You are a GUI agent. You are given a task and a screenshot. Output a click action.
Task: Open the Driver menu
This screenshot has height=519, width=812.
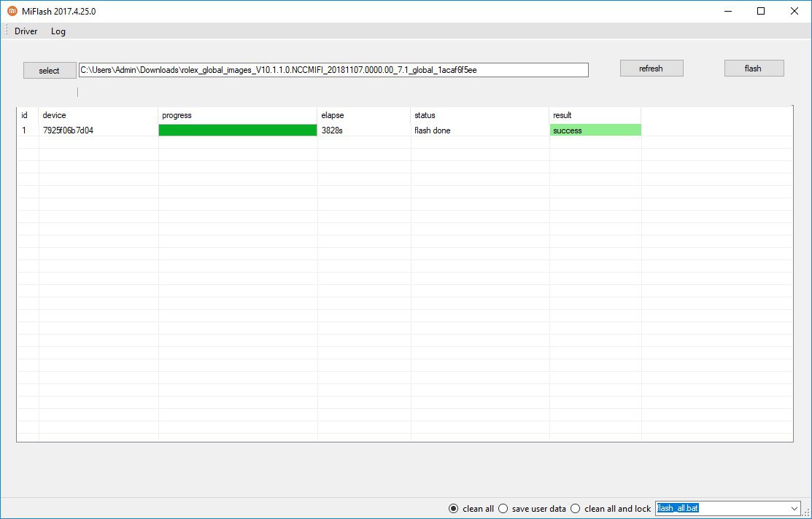26,31
